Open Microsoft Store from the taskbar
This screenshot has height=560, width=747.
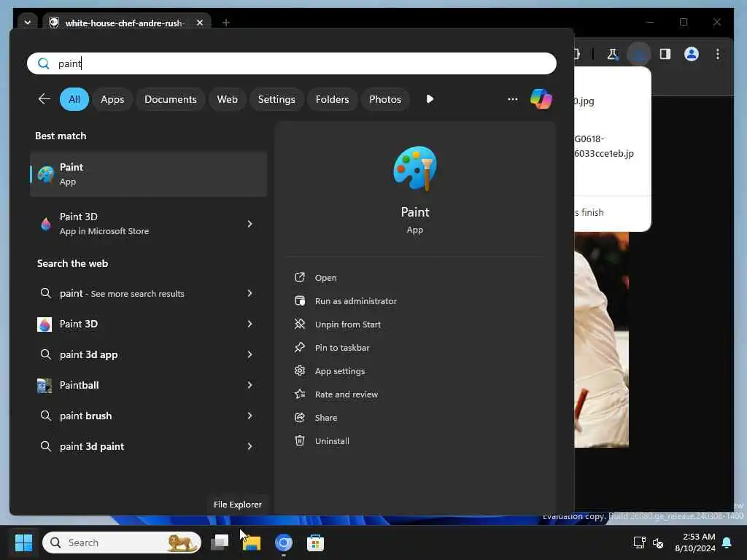(315, 542)
